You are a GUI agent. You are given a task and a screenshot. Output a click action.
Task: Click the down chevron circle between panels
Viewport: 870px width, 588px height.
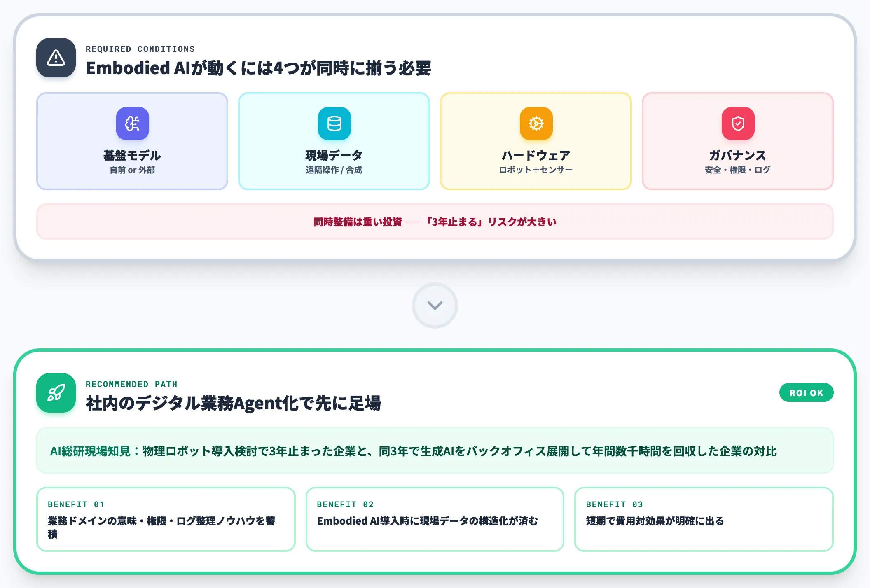(x=435, y=305)
